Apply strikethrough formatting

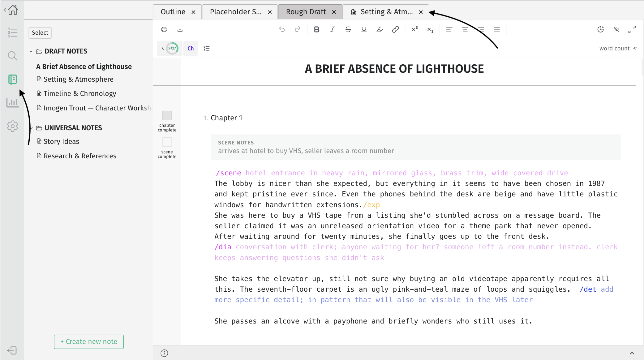tap(348, 29)
